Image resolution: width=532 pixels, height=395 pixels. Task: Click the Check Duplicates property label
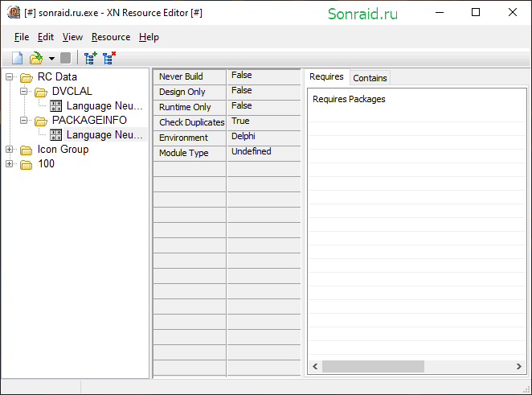[192, 122]
